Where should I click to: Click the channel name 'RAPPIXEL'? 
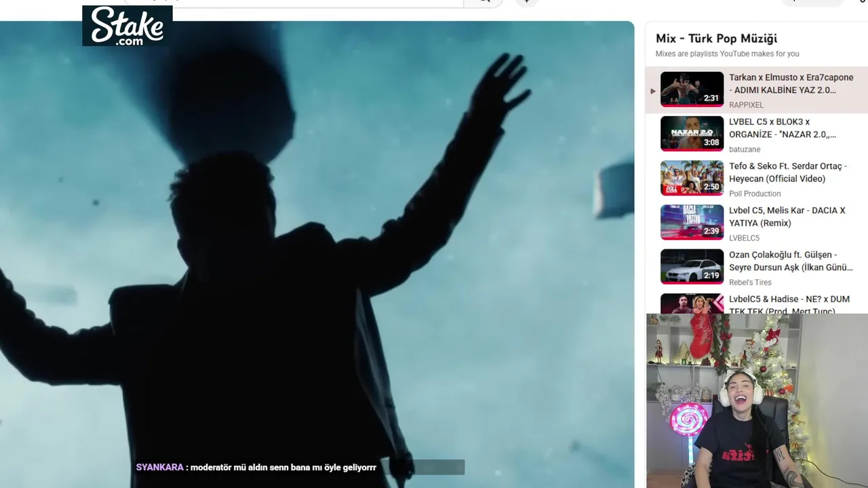(x=746, y=105)
